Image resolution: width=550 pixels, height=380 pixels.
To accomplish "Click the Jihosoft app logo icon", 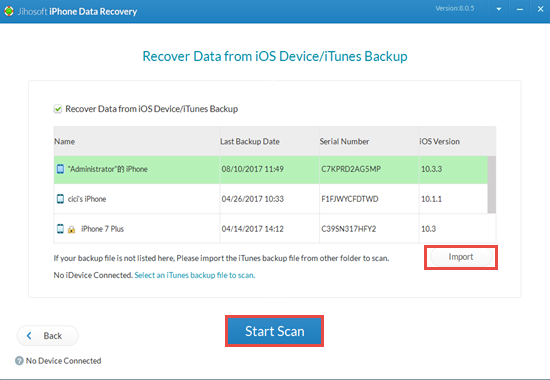I will click(9, 11).
